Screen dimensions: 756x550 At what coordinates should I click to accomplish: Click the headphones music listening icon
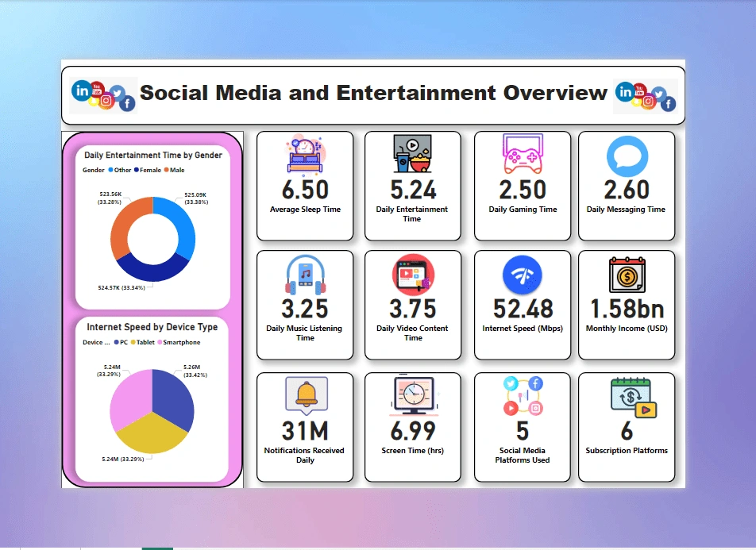(305, 275)
